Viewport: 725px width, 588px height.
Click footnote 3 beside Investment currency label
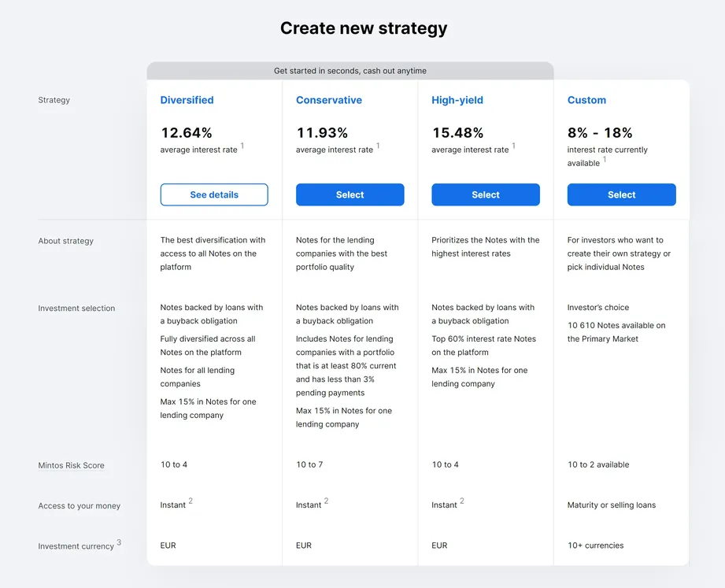pyautogui.click(x=119, y=542)
